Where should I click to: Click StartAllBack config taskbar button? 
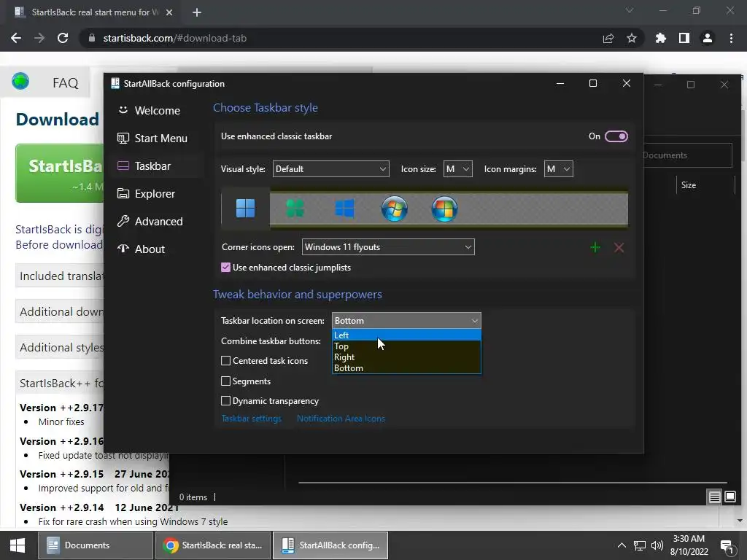pos(330,545)
